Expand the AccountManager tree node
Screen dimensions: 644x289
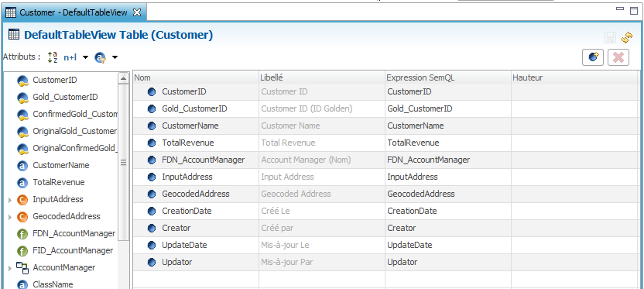point(10,268)
